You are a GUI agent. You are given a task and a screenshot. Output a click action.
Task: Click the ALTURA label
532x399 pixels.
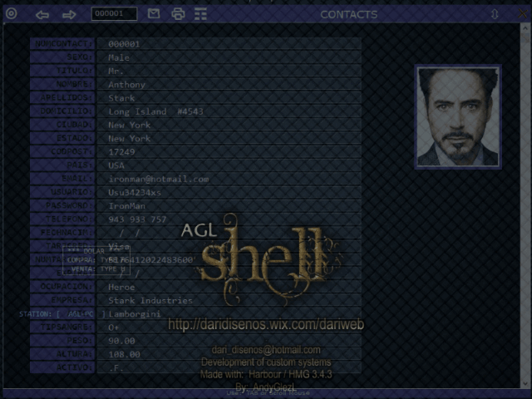click(62, 354)
